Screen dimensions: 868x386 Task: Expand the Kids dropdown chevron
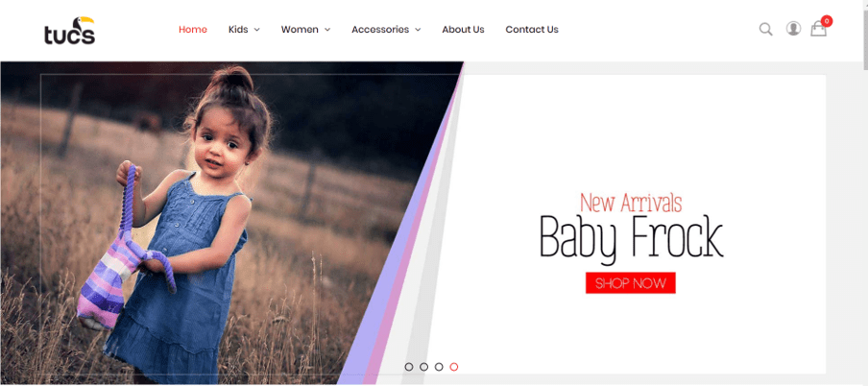(x=257, y=30)
